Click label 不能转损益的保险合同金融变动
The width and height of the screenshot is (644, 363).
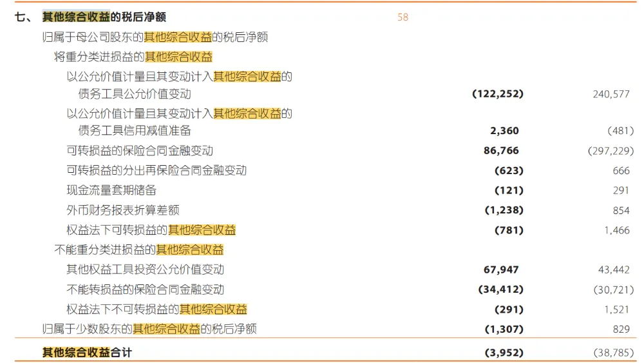point(146,290)
